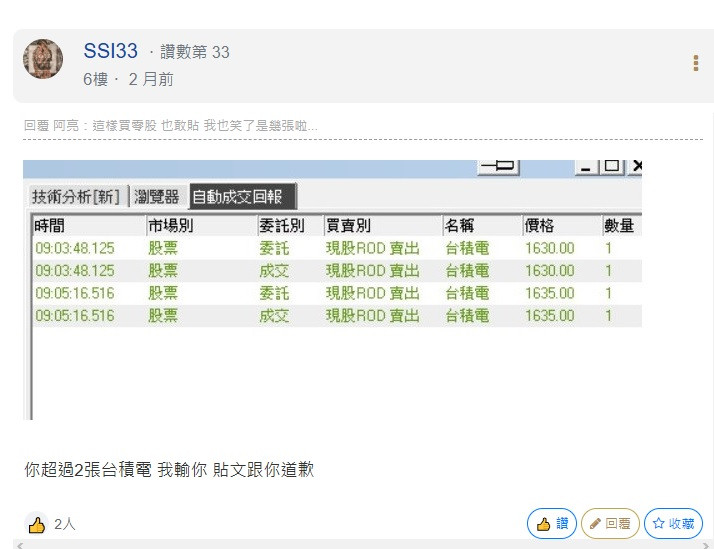Open the SSI33 username profile link
The width and height of the screenshot is (714, 549).
pos(110,52)
